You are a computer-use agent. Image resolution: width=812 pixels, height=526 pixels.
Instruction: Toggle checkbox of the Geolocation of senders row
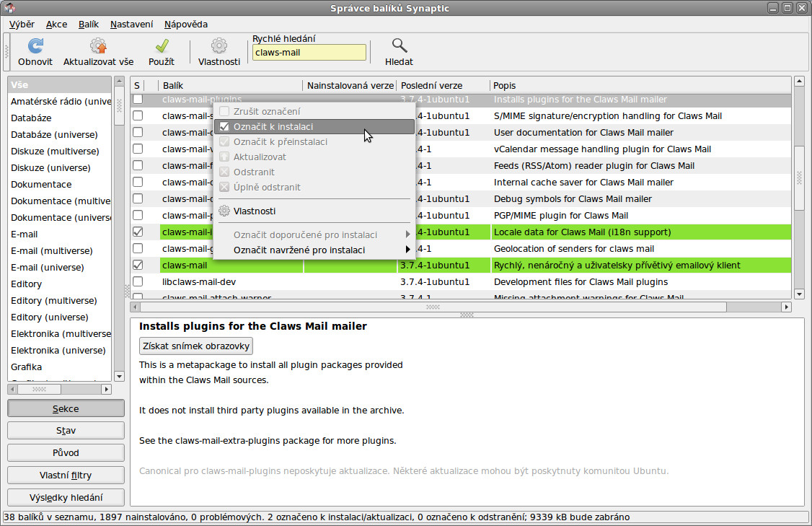click(x=138, y=248)
